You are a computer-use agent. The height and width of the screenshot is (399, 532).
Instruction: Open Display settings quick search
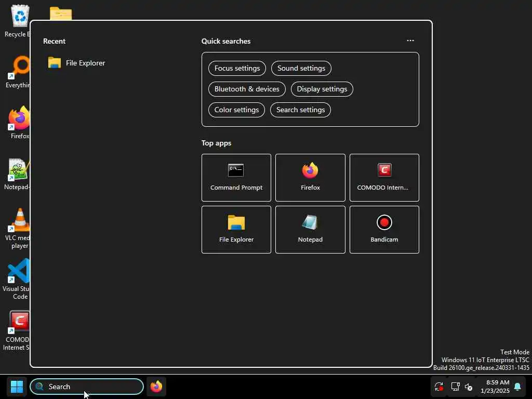click(x=322, y=89)
